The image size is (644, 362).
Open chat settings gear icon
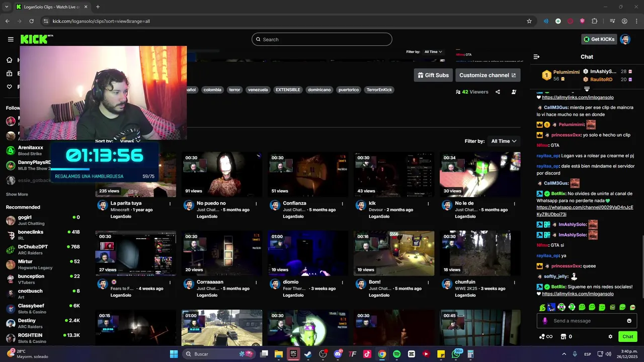[610, 337]
